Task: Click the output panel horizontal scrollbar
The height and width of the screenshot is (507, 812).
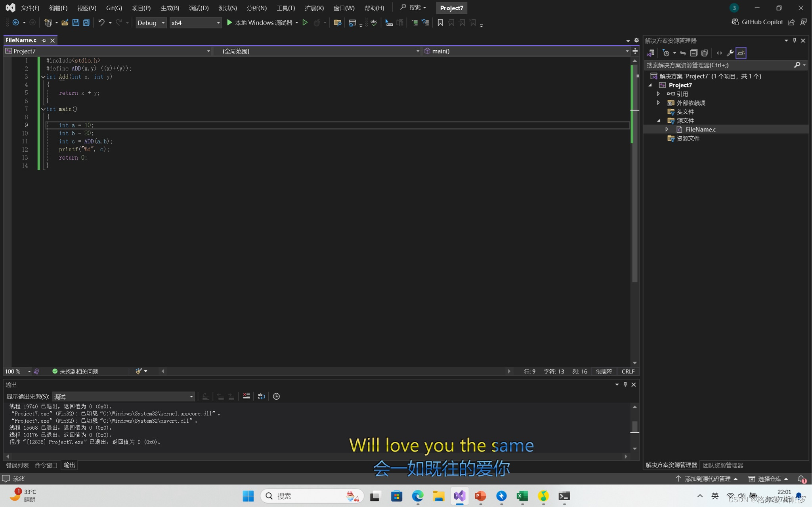Action: 316,456
